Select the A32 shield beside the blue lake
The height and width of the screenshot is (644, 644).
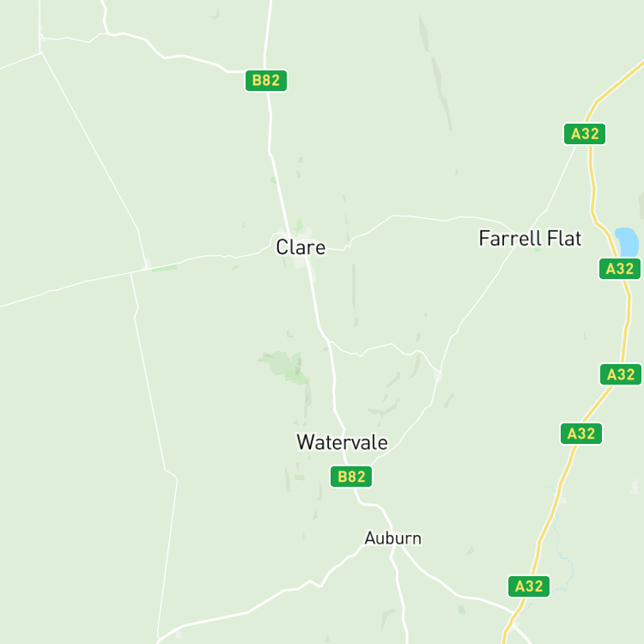[620, 269]
